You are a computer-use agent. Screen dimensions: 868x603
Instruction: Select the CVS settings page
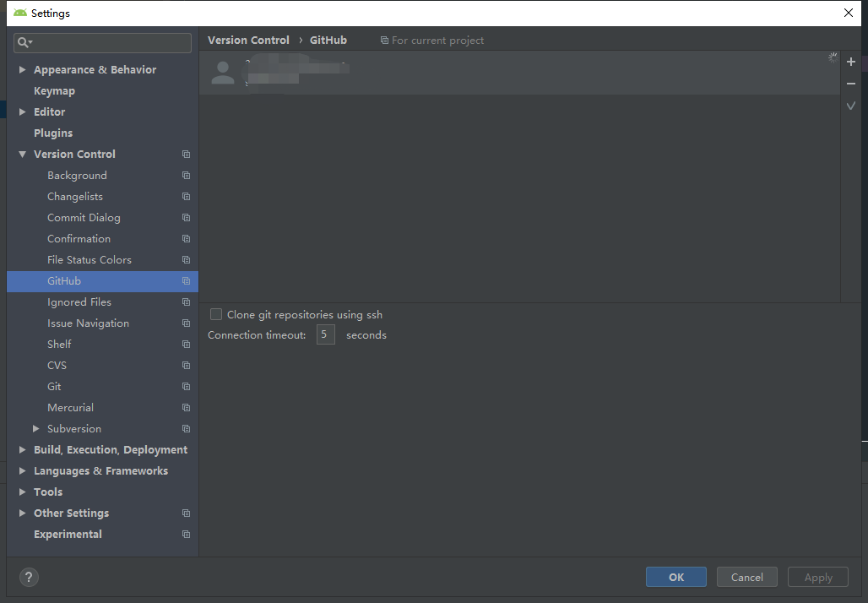57,366
